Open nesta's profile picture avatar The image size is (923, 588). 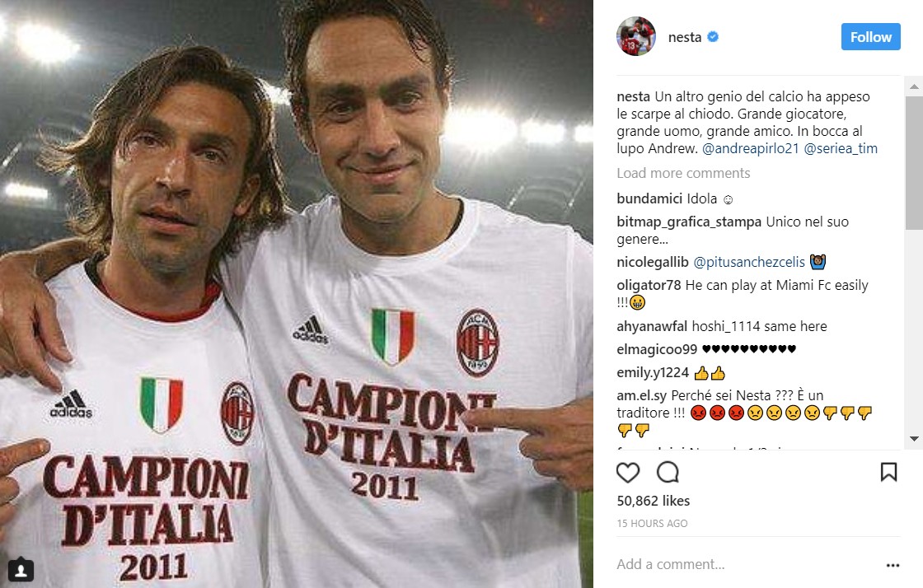point(636,37)
